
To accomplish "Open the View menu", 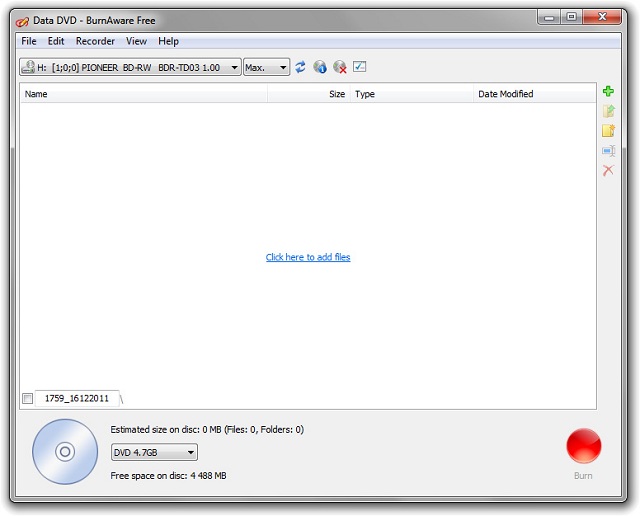I will tap(136, 41).
